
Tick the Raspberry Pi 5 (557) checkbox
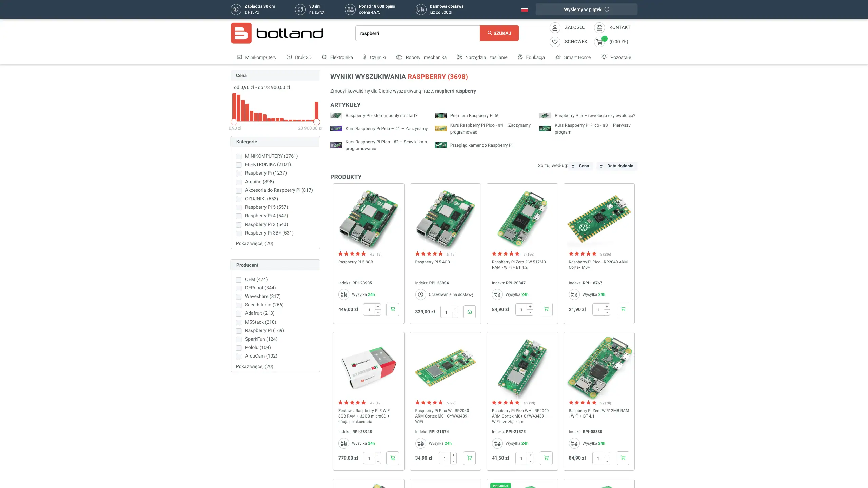click(239, 207)
